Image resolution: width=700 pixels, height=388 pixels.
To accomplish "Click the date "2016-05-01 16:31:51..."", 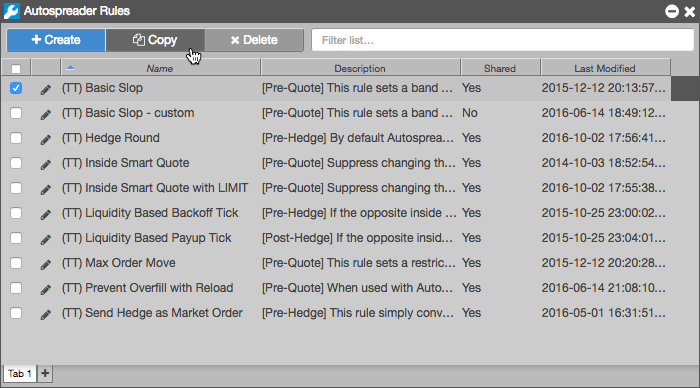I will [604, 313].
